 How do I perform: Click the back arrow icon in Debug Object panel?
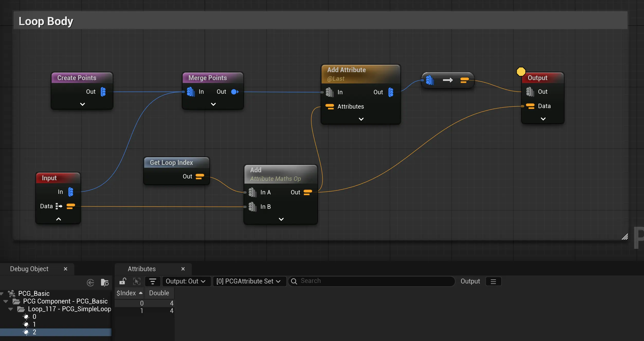point(90,283)
